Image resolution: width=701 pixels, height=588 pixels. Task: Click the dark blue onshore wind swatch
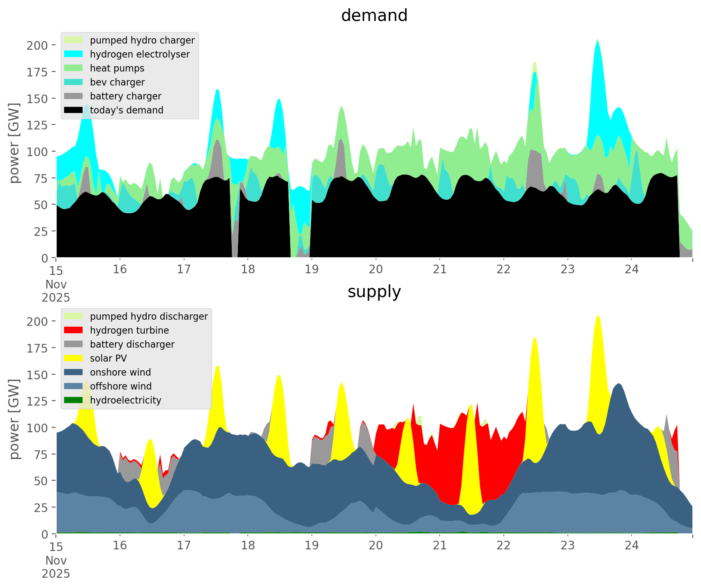[74, 372]
